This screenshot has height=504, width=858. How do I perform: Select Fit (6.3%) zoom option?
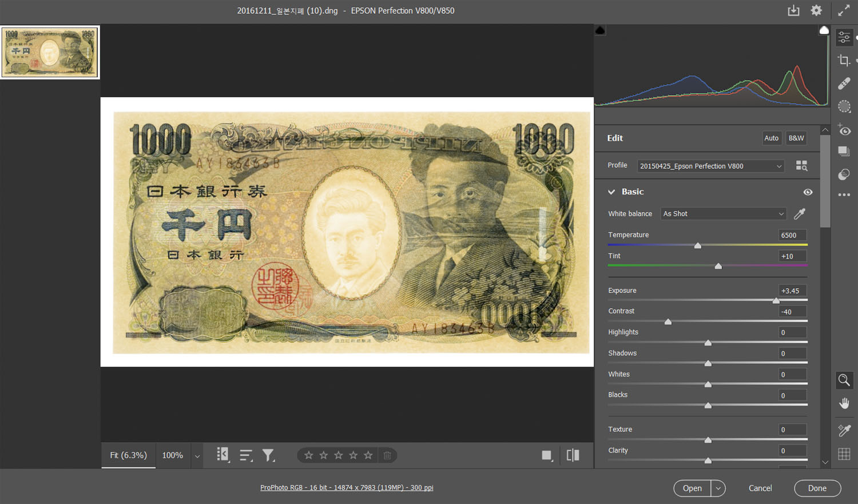(x=129, y=455)
